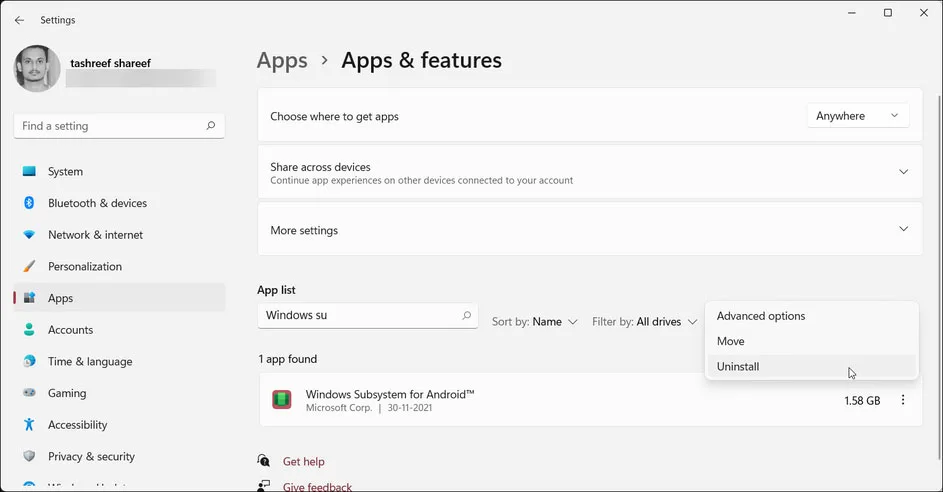Click the search icon in app list box
This screenshot has height=492, width=943.
pos(466,315)
